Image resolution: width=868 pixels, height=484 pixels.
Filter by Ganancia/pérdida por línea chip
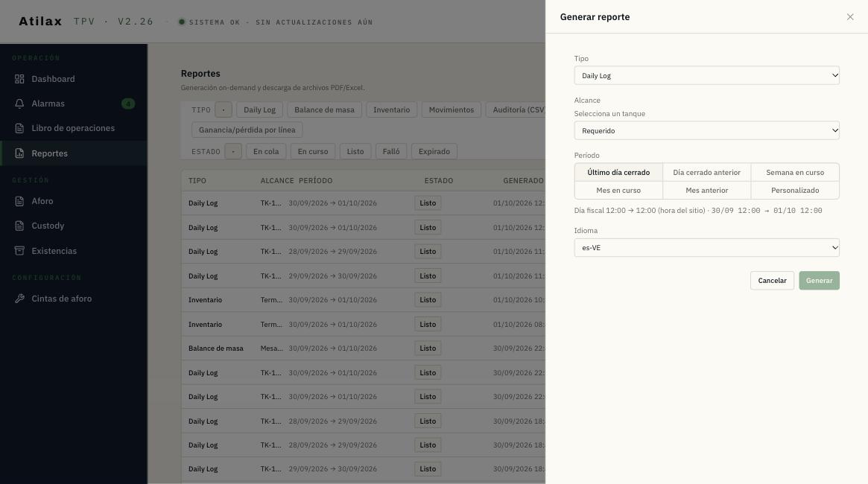click(x=247, y=130)
